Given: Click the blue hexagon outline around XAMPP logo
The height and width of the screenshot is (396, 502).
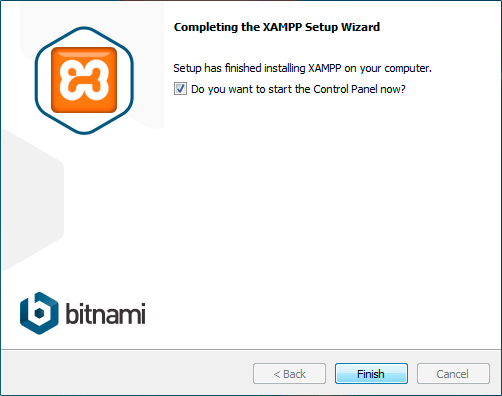Looking at the screenshot, I should coord(84,80).
